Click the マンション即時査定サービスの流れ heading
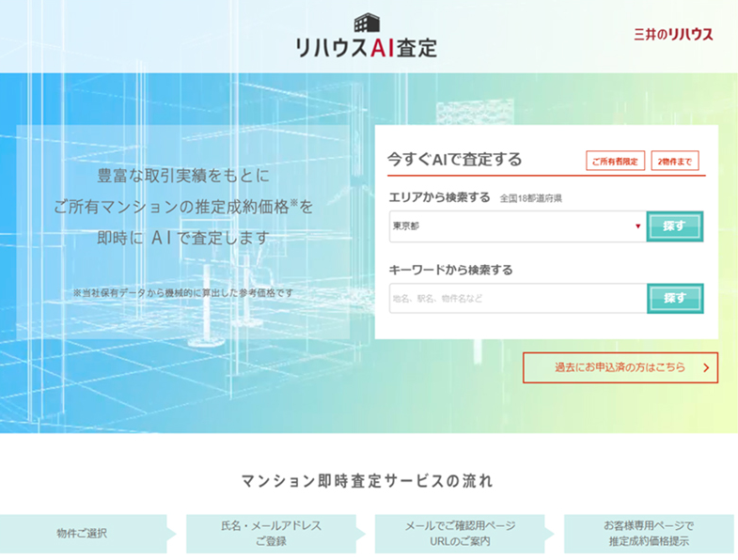Viewport: 738px width, 560px height. 368,481
